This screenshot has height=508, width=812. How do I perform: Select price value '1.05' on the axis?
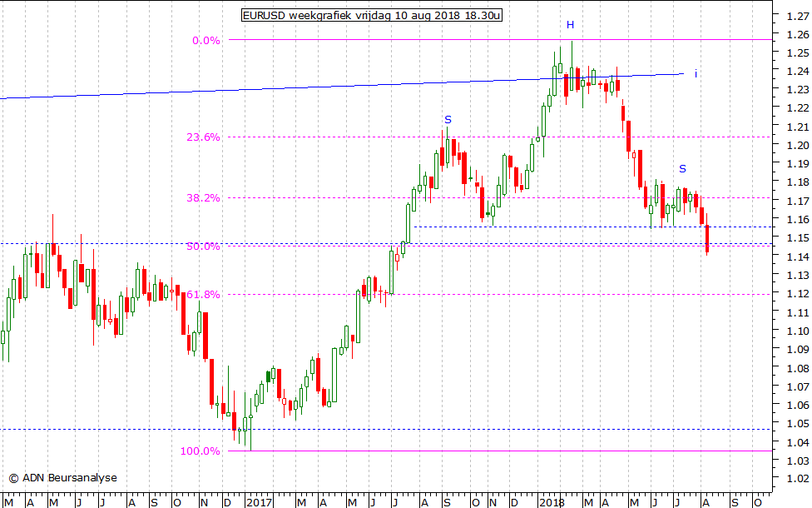[x=798, y=424]
